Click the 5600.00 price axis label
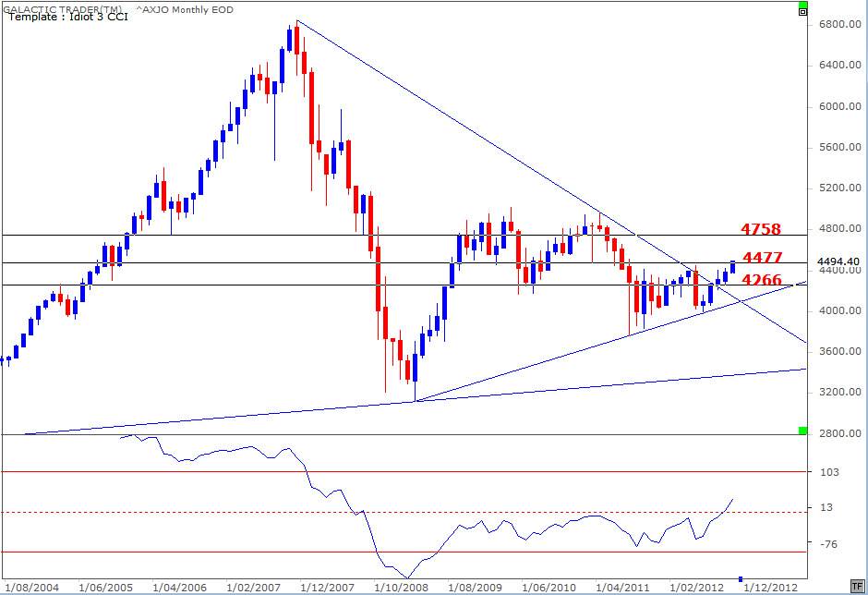The height and width of the screenshot is (595, 868). coord(839,148)
